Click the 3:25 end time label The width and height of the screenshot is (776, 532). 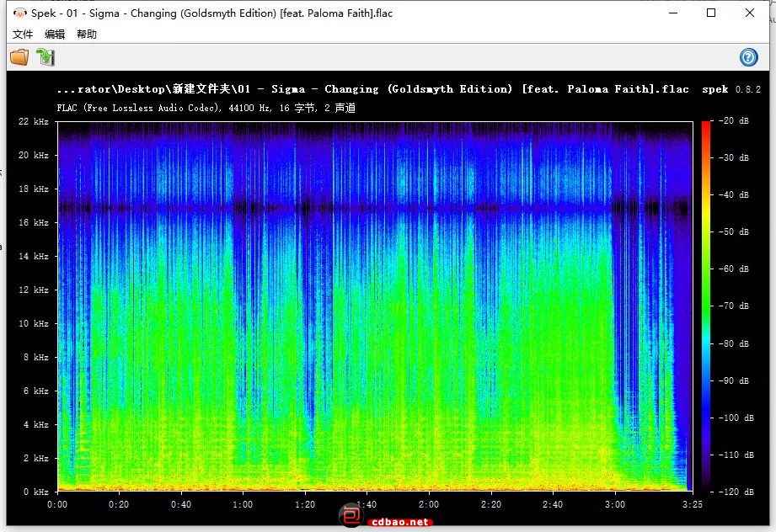[692, 504]
